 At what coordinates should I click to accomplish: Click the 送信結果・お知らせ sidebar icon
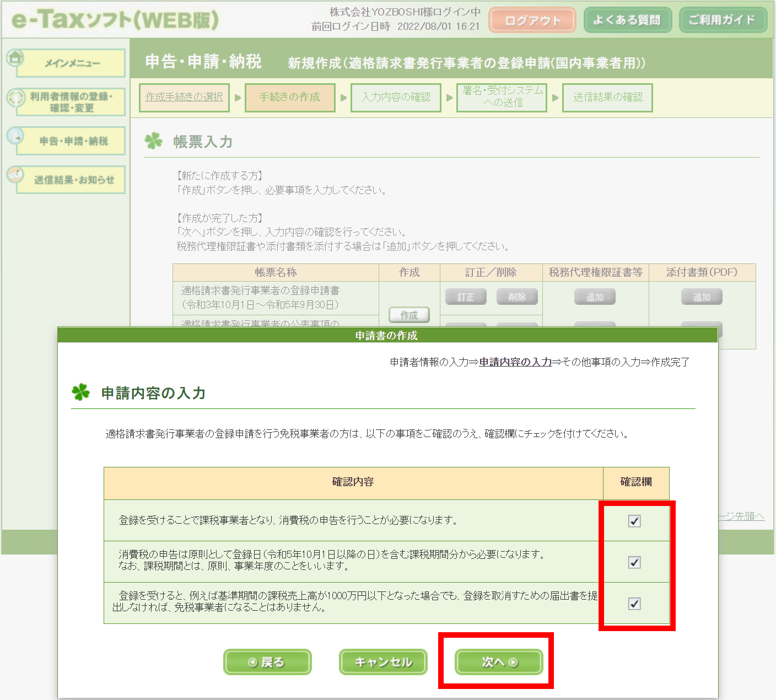(x=15, y=175)
